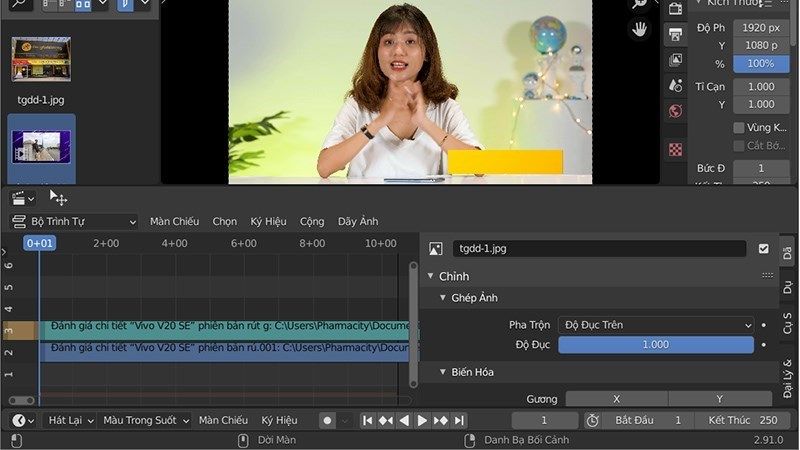
Task: Open timeline Ký Hiệu menu
Action: [x=279, y=420]
